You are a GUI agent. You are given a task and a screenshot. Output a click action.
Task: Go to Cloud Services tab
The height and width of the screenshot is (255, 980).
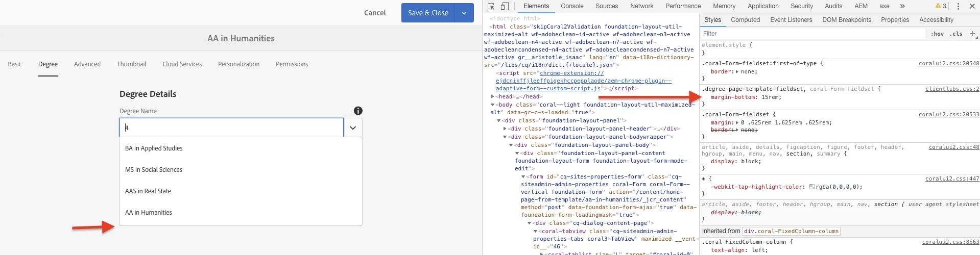point(182,64)
